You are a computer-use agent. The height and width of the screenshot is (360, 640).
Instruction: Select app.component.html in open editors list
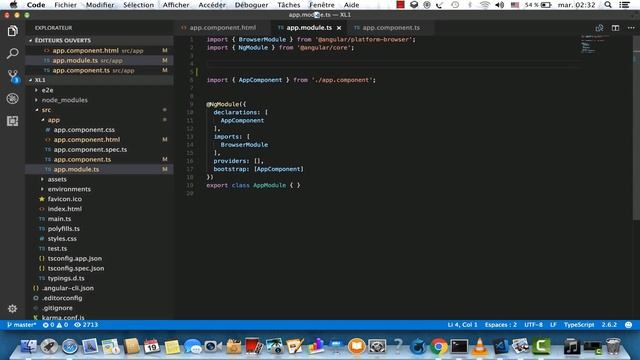pos(100,51)
